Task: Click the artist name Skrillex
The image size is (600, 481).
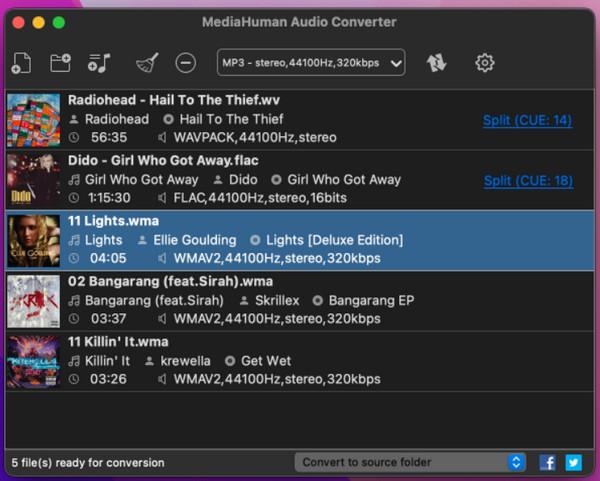Action: click(x=277, y=300)
